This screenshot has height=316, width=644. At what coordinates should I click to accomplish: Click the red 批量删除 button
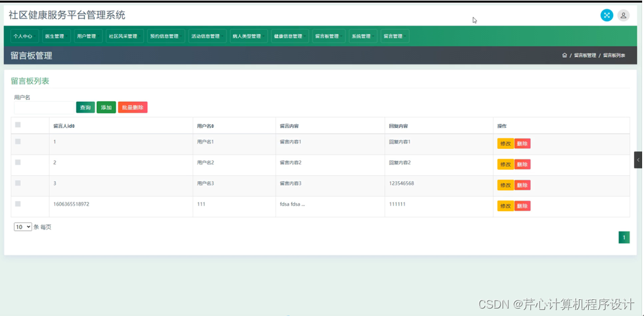pyautogui.click(x=133, y=107)
